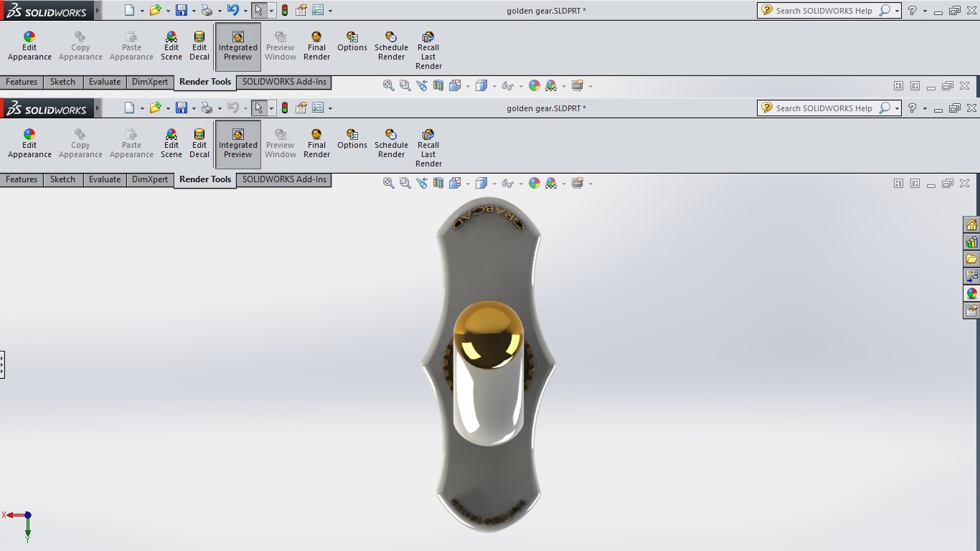
Task: Click Edit Scene in the lower ribbon
Action: tap(171, 144)
